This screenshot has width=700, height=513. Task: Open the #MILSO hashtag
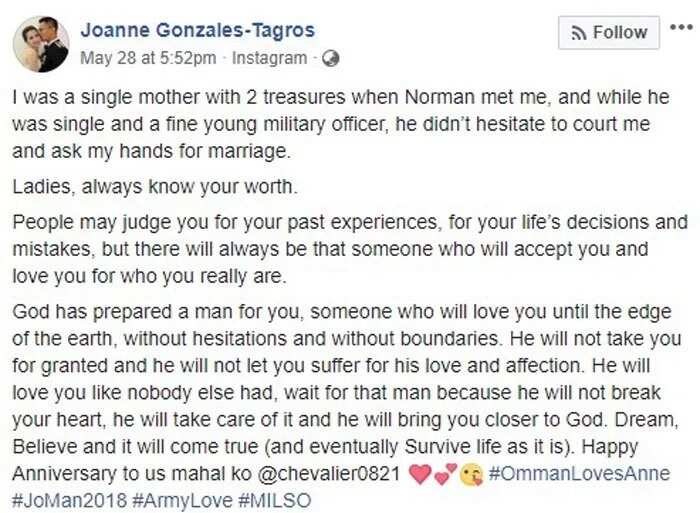click(x=275, y=500)
